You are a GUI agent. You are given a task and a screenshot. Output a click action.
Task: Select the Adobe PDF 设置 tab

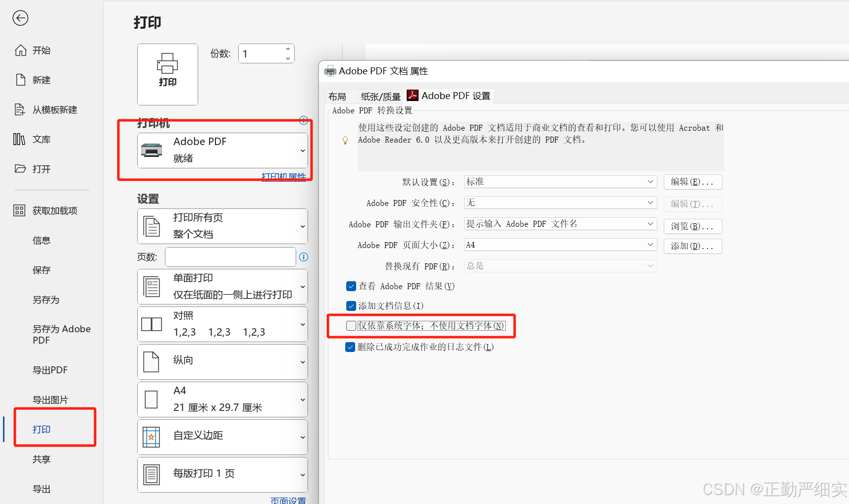tap(449, 96)
